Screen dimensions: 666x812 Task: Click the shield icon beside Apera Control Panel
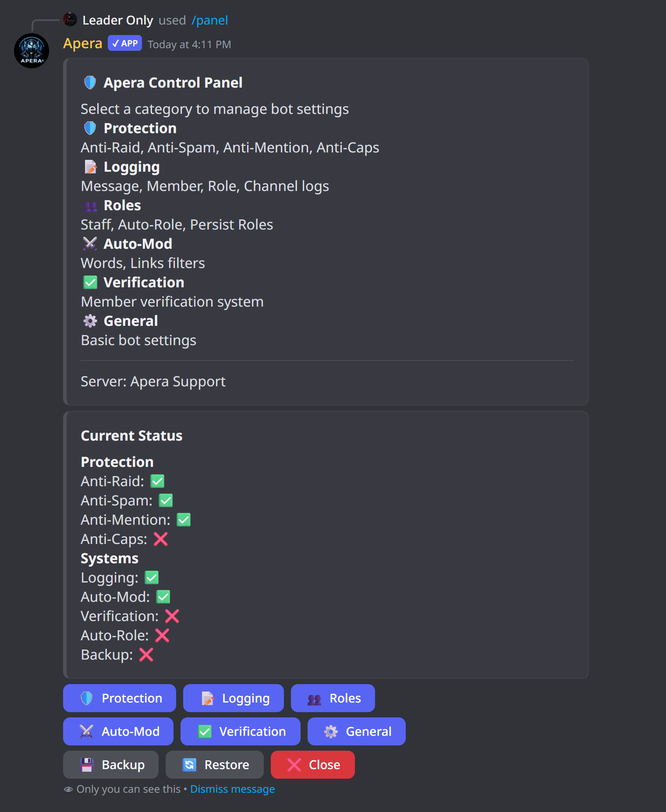(x=90, y=82)
